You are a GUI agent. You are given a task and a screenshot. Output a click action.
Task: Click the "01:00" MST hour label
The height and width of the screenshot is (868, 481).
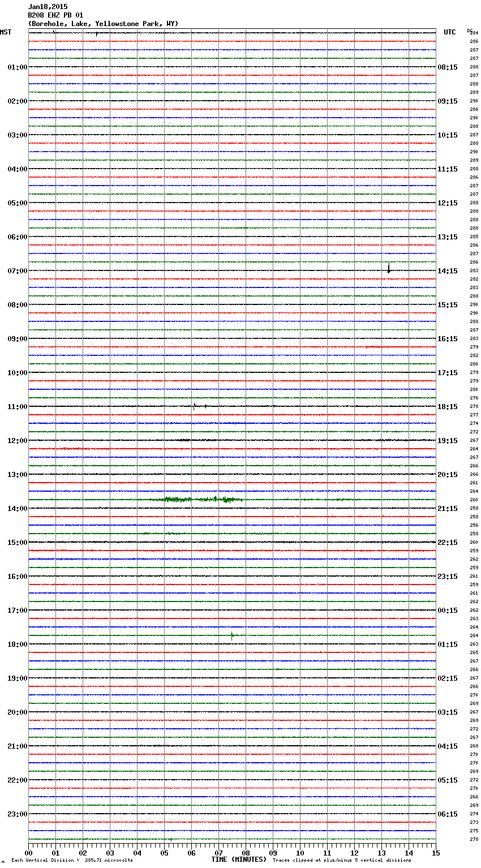point(18,67)
